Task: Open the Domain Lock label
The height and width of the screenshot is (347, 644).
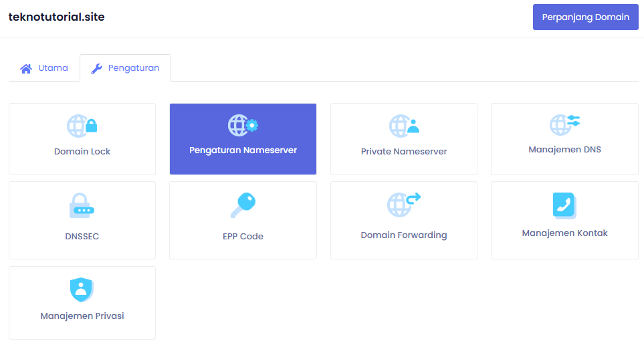Action: pyautogui.click(x=82, y=152)
